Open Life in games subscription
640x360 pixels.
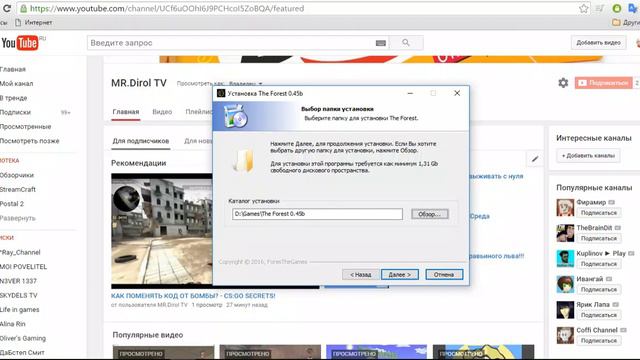[20, 309]
